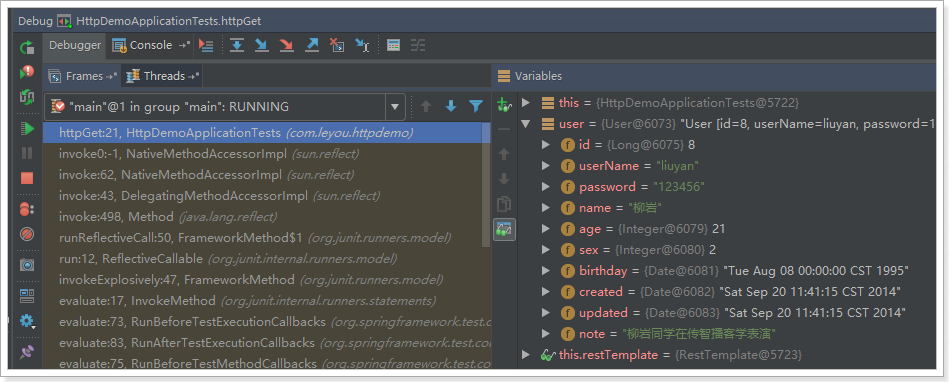
Task: Click the Force Step Into red arrow icon
Action: 286,45
